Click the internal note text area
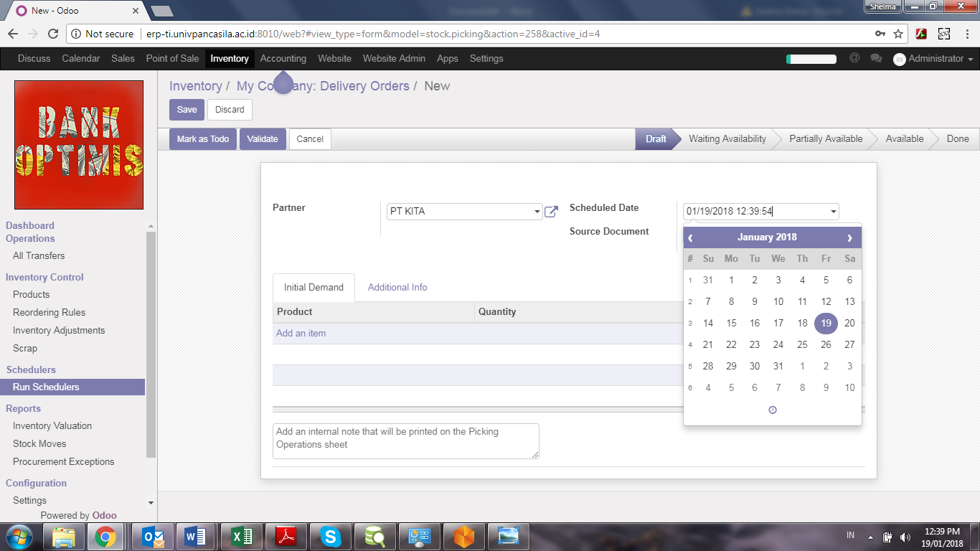 tap(405, 441)
